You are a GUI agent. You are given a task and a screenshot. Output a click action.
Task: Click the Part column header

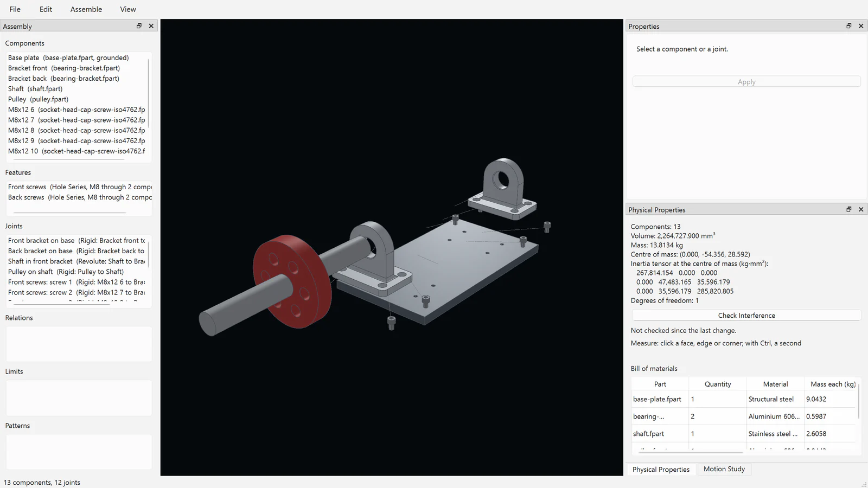click(660, 384)
